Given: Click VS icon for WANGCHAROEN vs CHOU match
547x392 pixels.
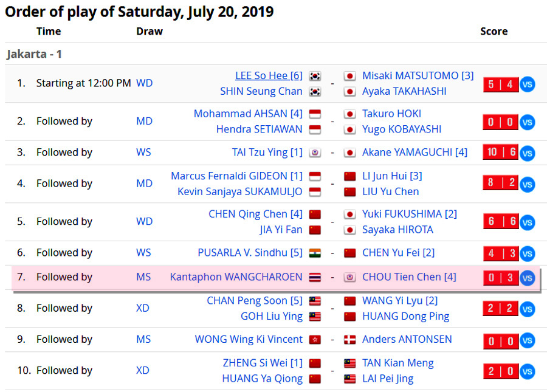Looking at the screenshot, I should click(527, 278).
